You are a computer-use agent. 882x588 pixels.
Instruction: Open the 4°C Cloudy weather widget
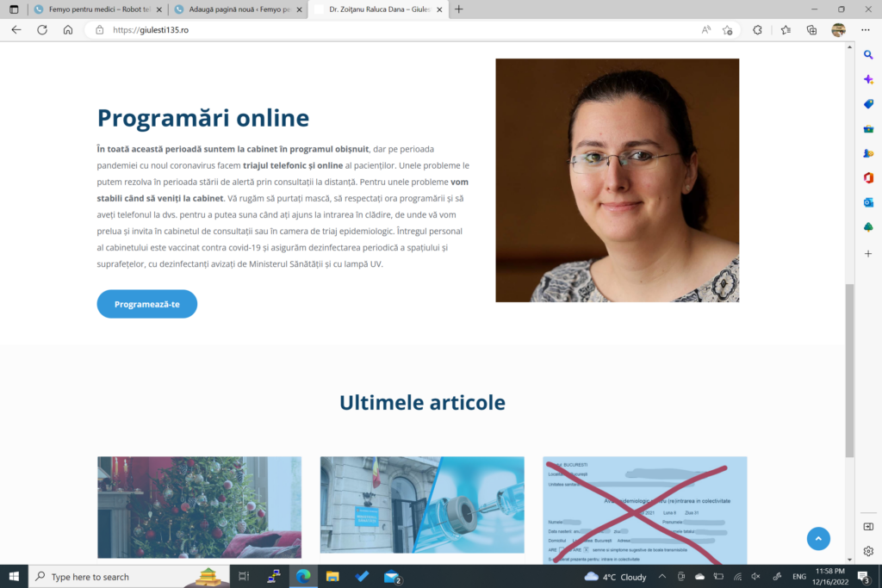(615, 576)
